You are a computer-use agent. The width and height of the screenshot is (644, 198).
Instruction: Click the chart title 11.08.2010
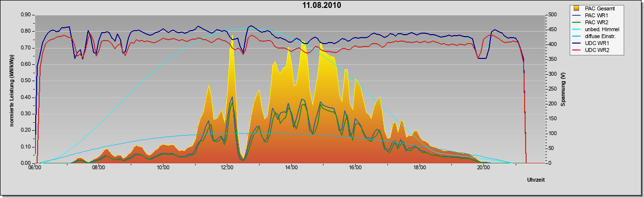(322, 5)
